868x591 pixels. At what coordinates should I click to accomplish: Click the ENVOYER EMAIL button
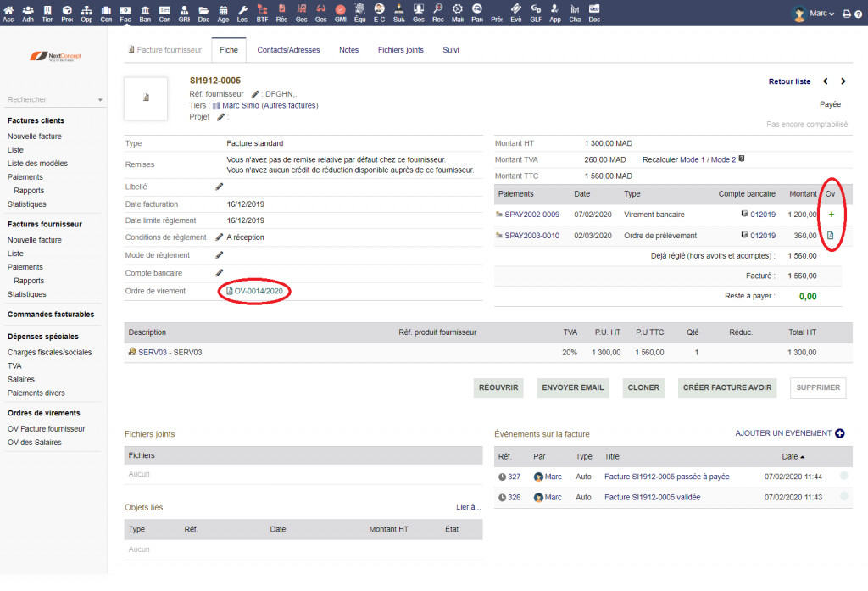[573, 387]
